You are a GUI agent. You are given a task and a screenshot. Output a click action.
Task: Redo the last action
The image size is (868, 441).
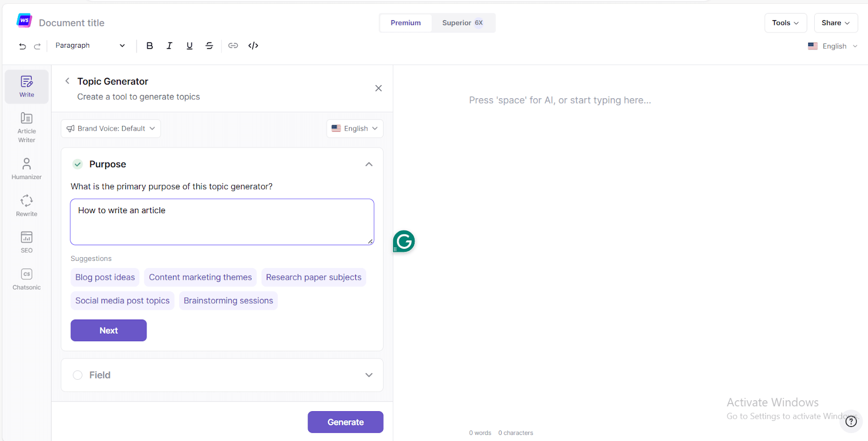click(37, 46)
